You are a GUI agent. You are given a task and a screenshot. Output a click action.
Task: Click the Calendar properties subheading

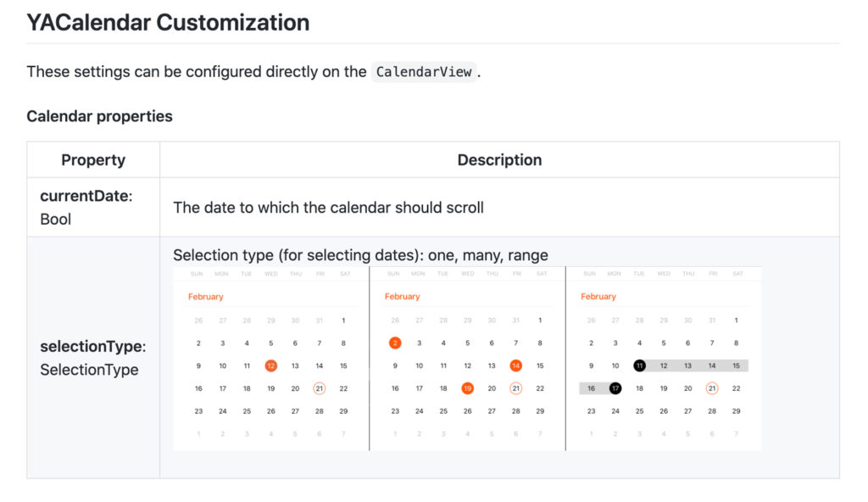tap(99, 116)
